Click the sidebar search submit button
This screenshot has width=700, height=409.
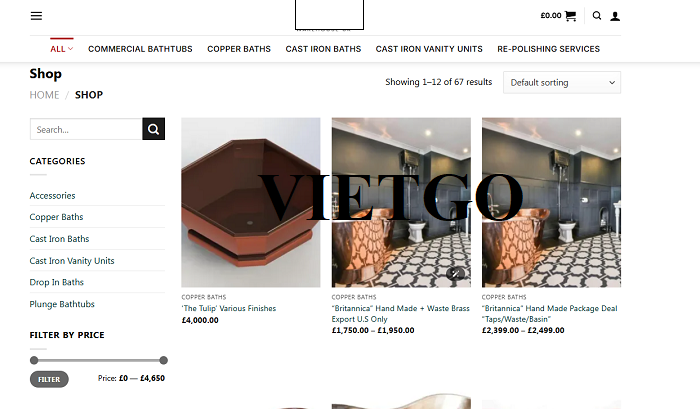point(154,129)
